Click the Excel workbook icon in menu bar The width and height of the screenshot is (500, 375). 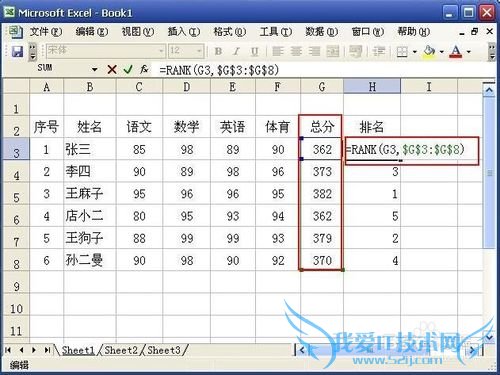click(x=15, y=32)
